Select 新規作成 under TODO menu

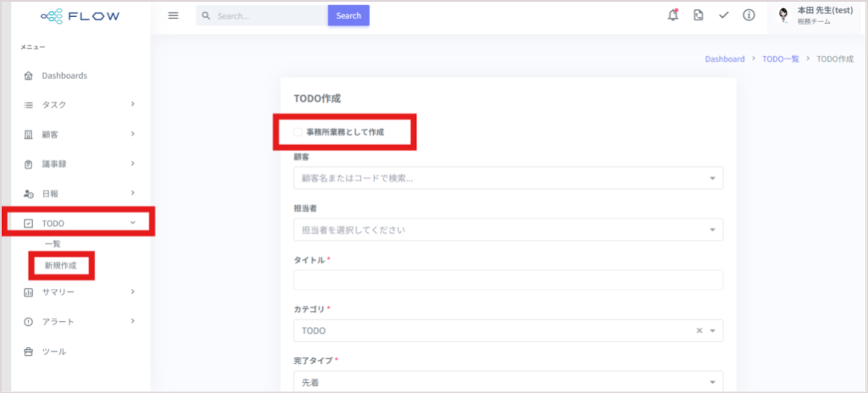click(x=61, y=266)
